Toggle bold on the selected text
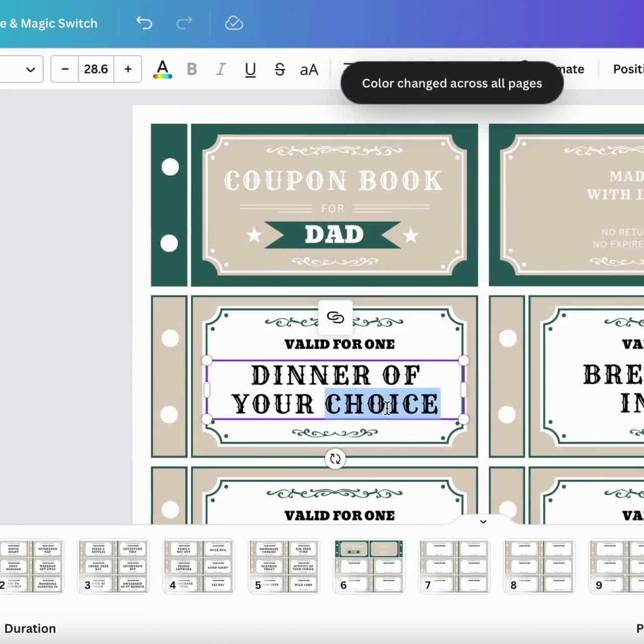Viewport: 644px width, 644px height. (191, 69)
